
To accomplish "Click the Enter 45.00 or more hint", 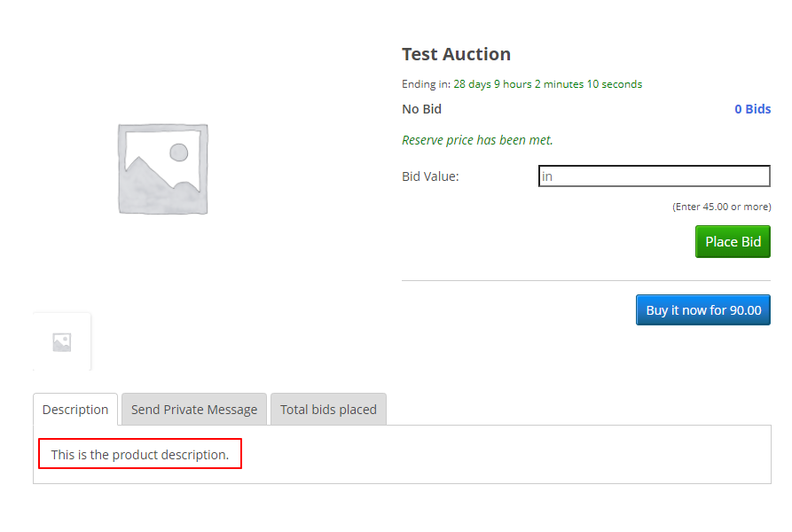I will (x=721, y=207).
